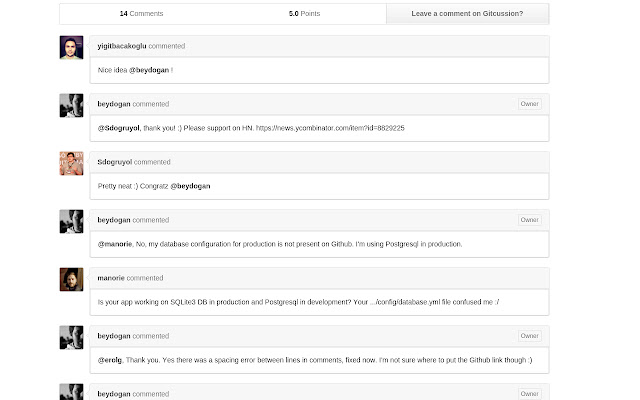Visit Sdogruyol's profile via username

115,162
